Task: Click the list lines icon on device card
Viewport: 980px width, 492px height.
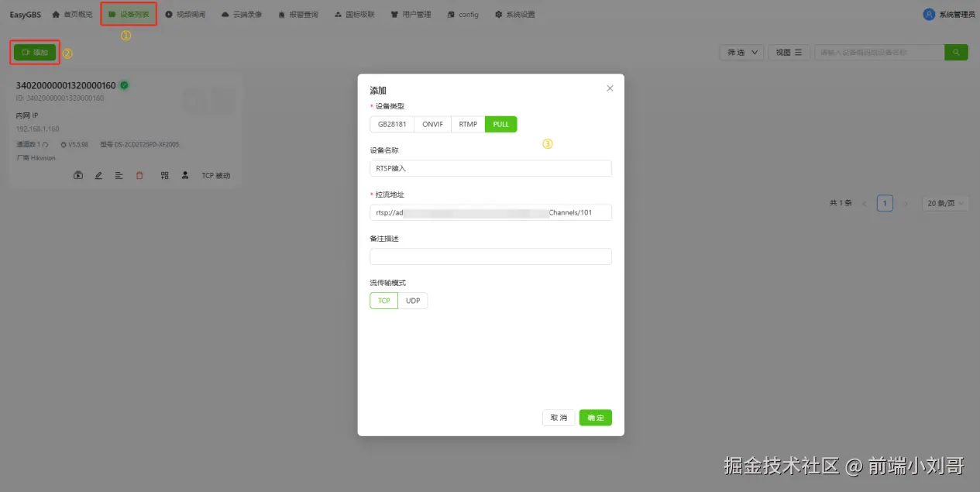Action: (119, 176)
